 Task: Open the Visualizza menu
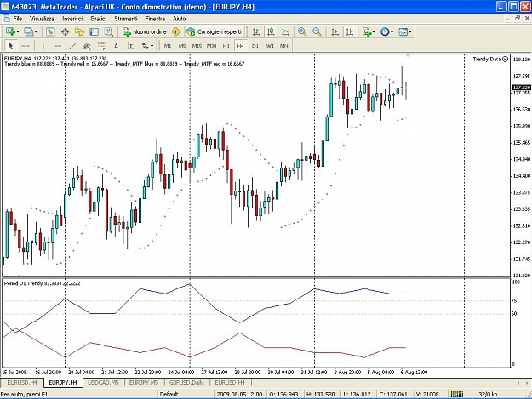42,19
